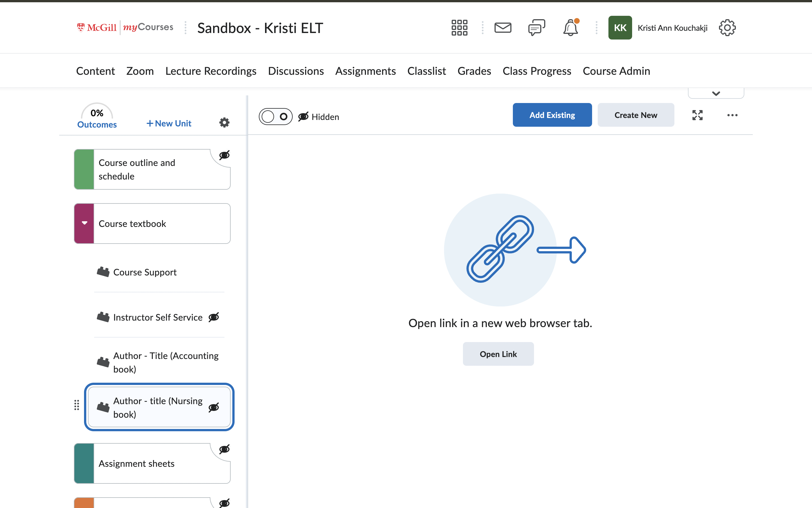
Task: Open Author - Title (Accounting book) item
Action: pos(159,362)
